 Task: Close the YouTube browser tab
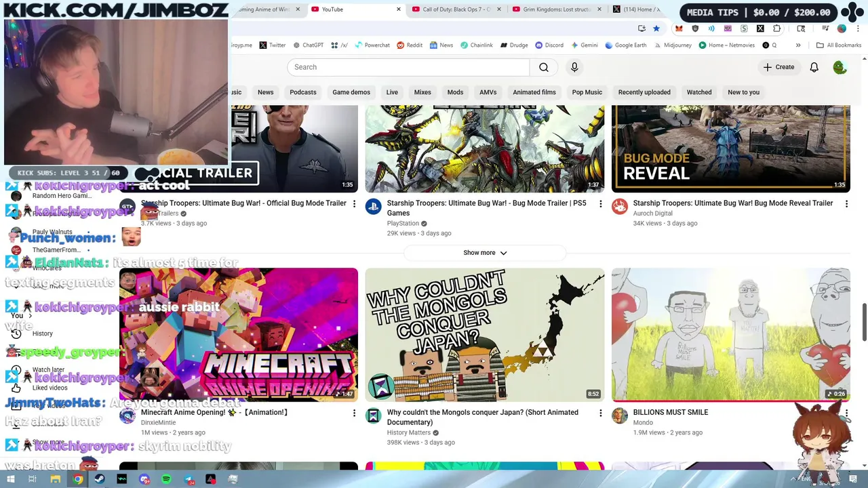click(x=398, y=9)
